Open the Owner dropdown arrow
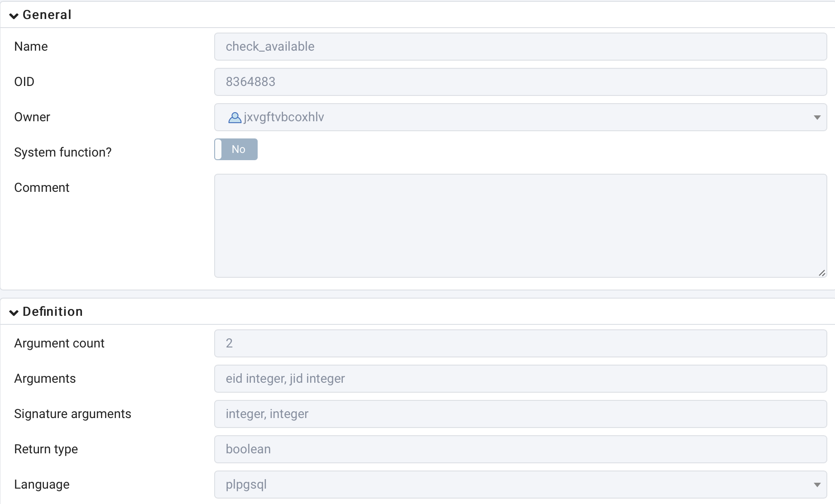 [817, 118]
